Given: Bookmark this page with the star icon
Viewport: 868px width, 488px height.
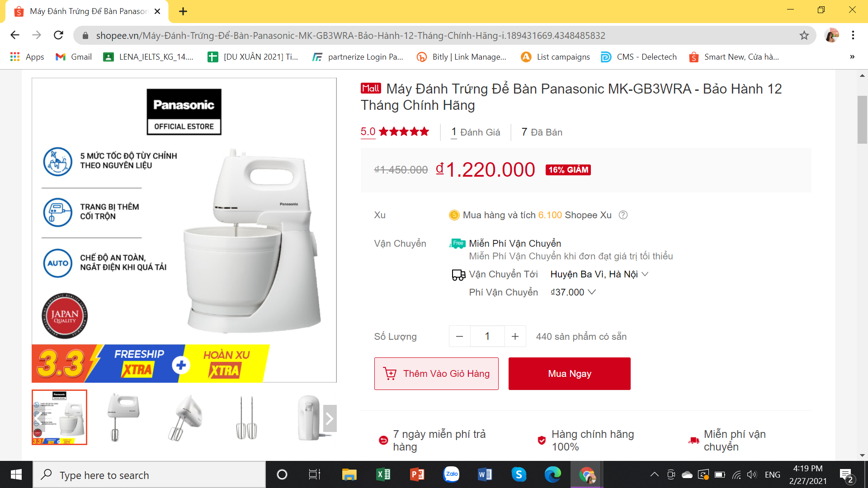Looking at the screenshot, I should click(x=804, y=35).
